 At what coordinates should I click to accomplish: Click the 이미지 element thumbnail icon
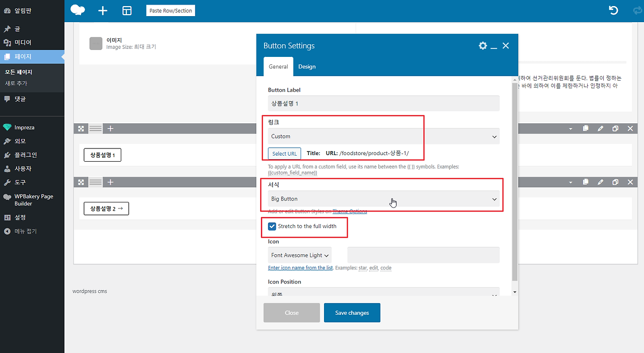click(x=96, y=43)
